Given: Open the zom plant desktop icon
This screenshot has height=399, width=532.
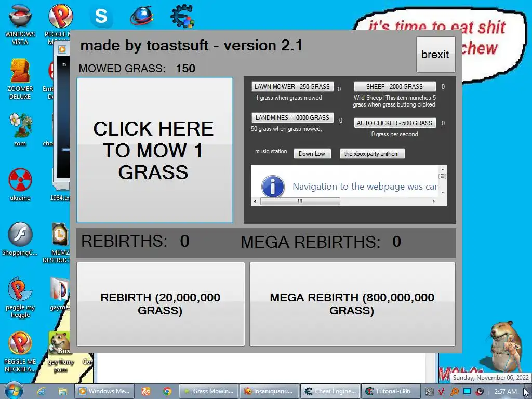Looking at the screenshot, I should tap(20, 129).
